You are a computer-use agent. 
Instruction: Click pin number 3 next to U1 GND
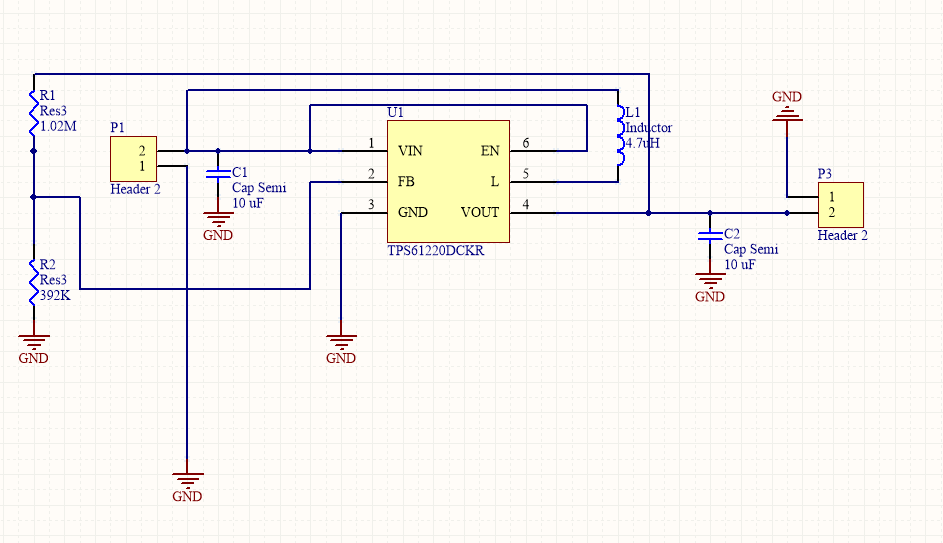(371, 204)
